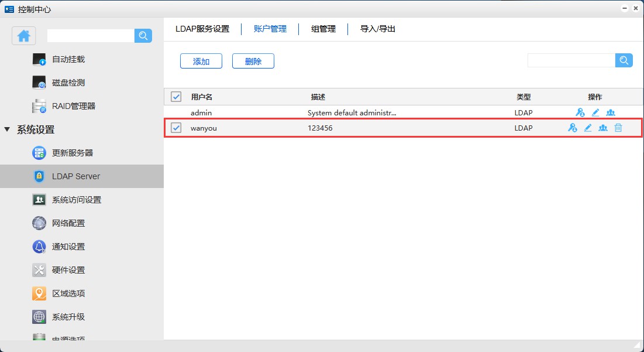Switch to the LDAP服务设置 tab
Screen dimensions: 644x352
[x=202, y=29]
